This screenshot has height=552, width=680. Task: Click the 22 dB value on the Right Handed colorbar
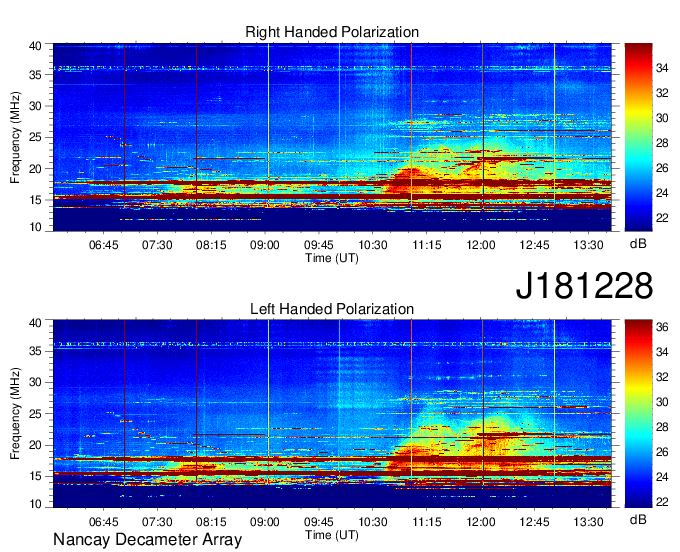(x=662, y=218)
